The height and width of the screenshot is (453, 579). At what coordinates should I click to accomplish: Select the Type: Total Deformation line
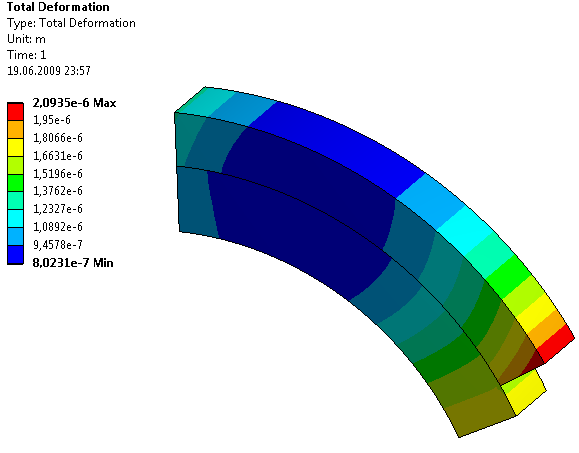click(71, 23)
